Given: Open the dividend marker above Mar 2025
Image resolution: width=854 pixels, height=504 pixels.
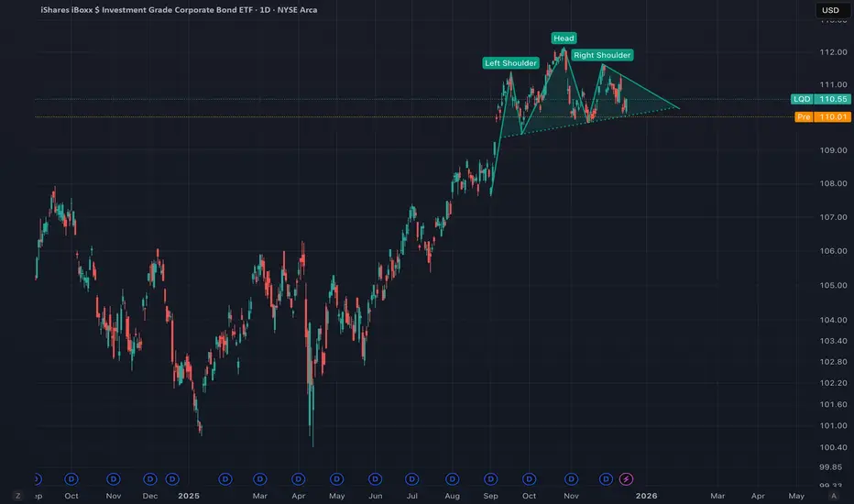Looking at the screenshot, I should point(260,479).
